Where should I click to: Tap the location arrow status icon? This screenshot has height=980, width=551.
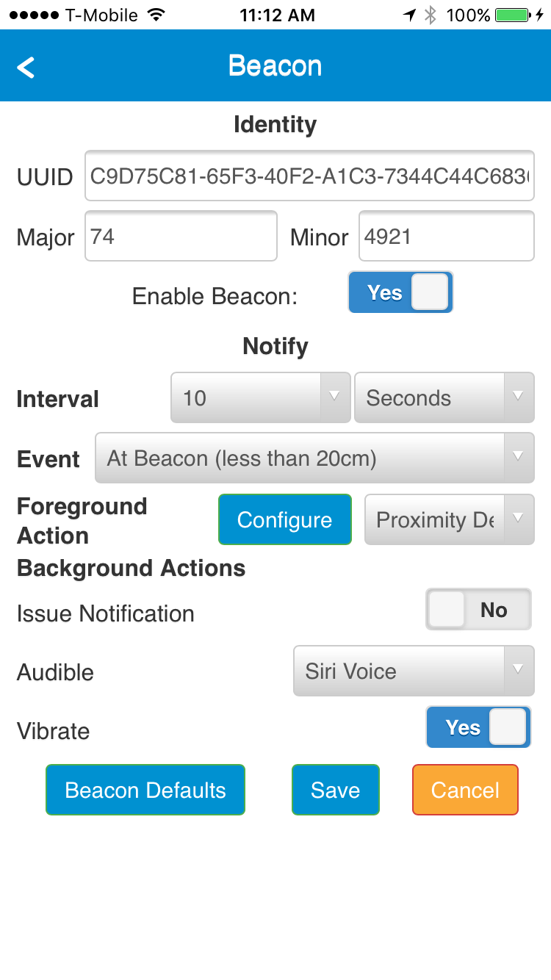pos(410,15)
